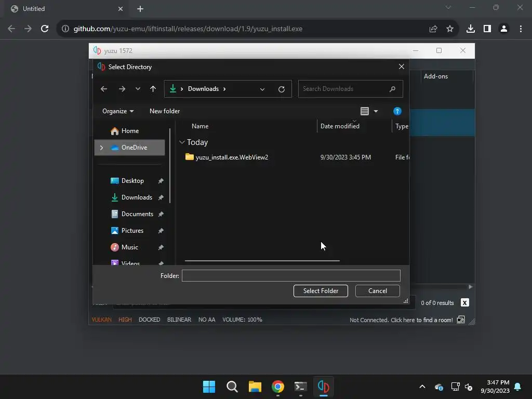Click navigation pane vertical scrollbar
Viewport: 532px width, 399px height.
[170, 166]
